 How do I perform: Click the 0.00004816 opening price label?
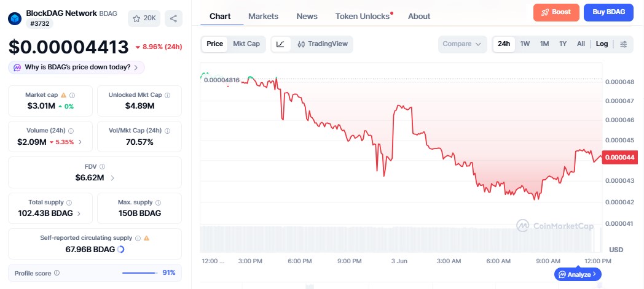tap(222, 80)
